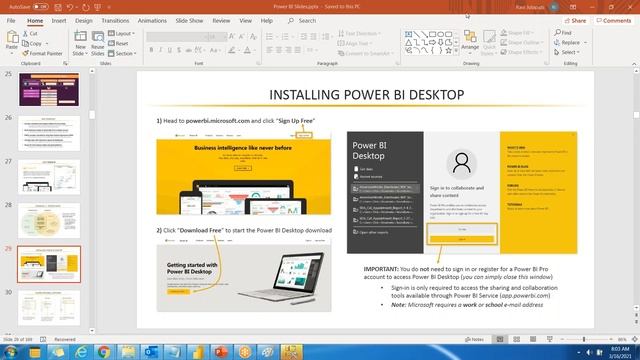This screenshot has width=640, height=360.
Task: Switch to Normal view in status bar
Action: pos(500,340)
